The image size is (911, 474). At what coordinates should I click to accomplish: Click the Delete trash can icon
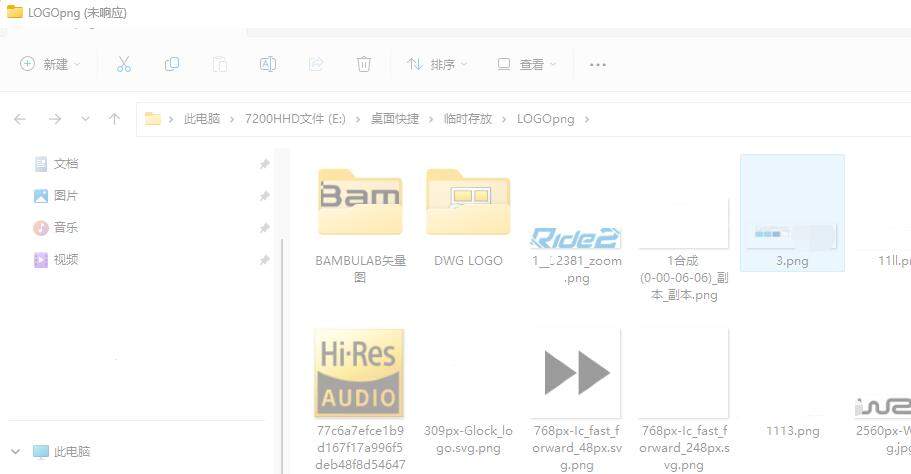pos(364,64)
